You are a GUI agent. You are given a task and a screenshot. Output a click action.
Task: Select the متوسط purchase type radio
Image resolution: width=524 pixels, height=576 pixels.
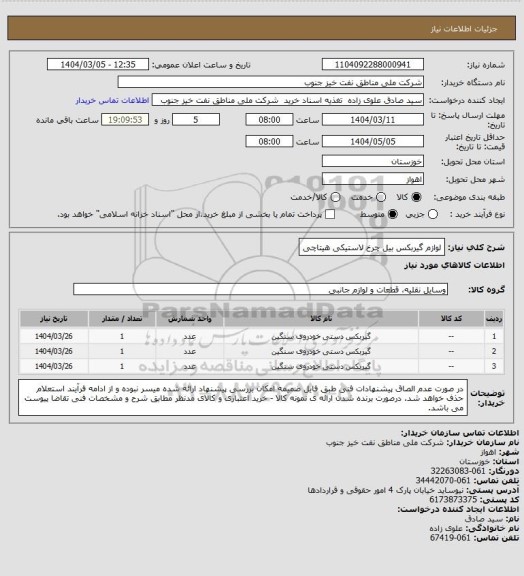click(x=393, y=214)
